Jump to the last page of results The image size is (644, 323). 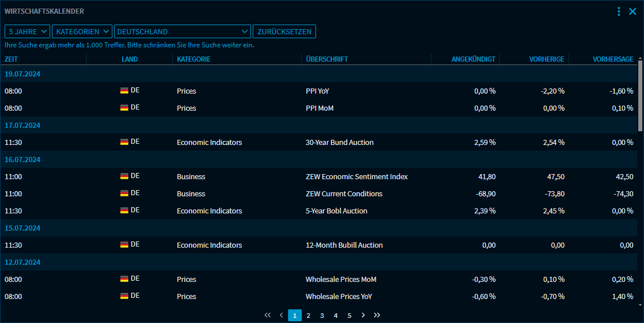pyautogui.click(x=377, y=315)
